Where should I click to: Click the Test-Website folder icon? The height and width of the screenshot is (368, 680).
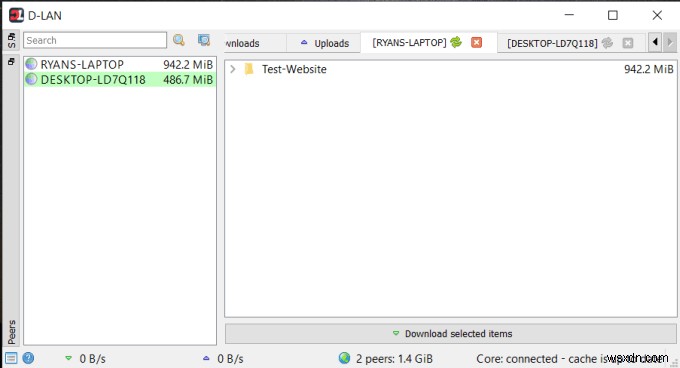click(x=249, y=69)
